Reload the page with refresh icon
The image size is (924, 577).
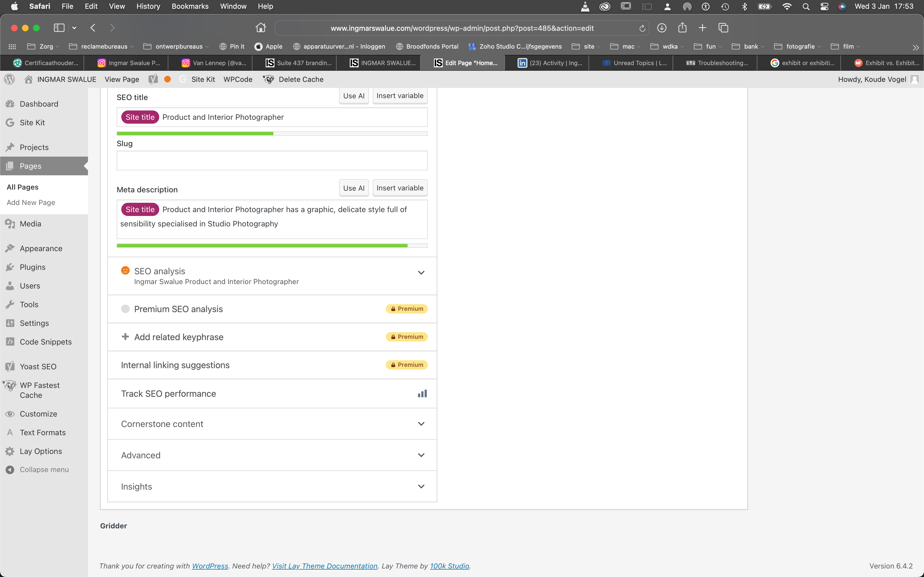point(642,28)
